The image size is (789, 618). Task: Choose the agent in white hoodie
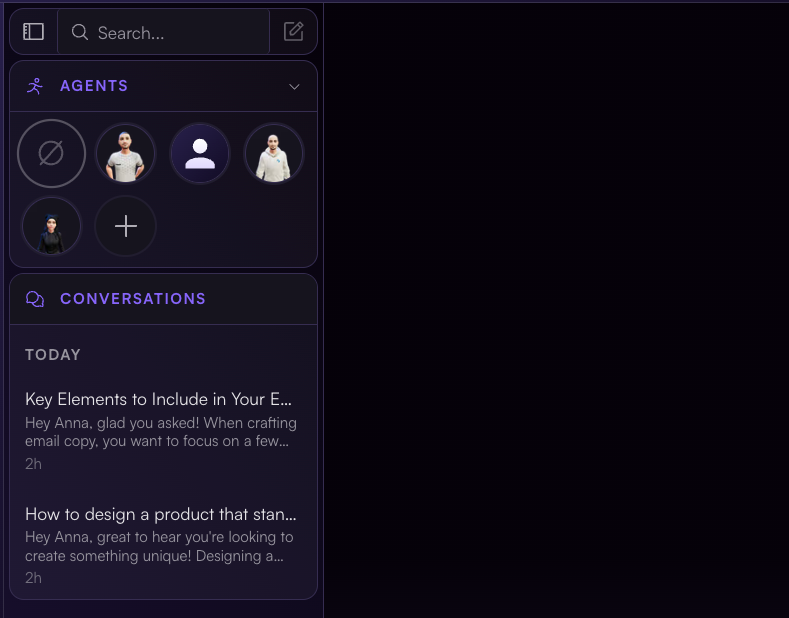coord(274,153)
